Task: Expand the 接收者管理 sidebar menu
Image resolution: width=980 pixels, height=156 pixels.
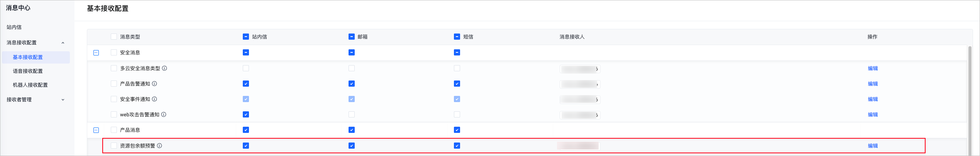Action: 63,100
